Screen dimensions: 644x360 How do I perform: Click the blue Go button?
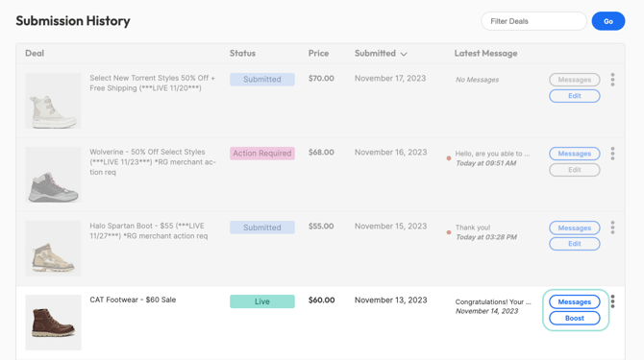point(608,21)
